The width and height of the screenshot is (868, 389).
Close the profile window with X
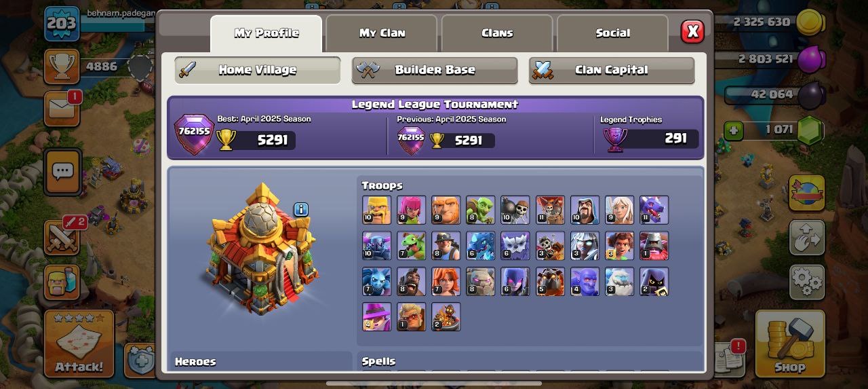[692, 31]
